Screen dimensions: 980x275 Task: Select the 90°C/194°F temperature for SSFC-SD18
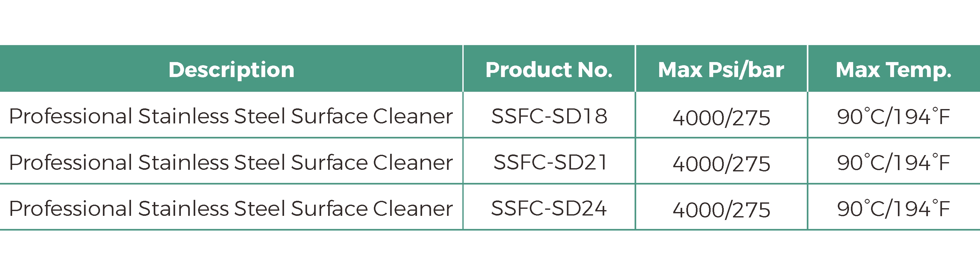coord(893,116)
